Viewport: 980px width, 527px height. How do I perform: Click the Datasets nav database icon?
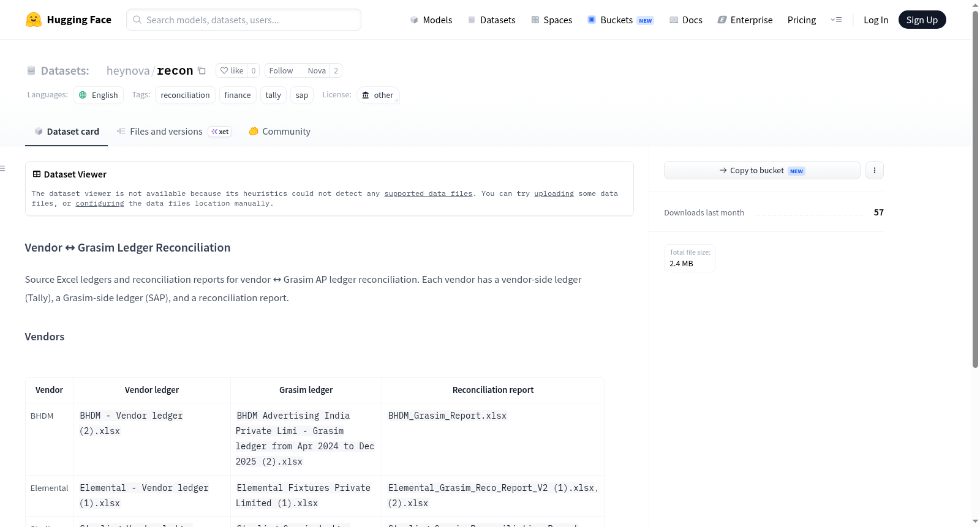(x=472, y=20)
